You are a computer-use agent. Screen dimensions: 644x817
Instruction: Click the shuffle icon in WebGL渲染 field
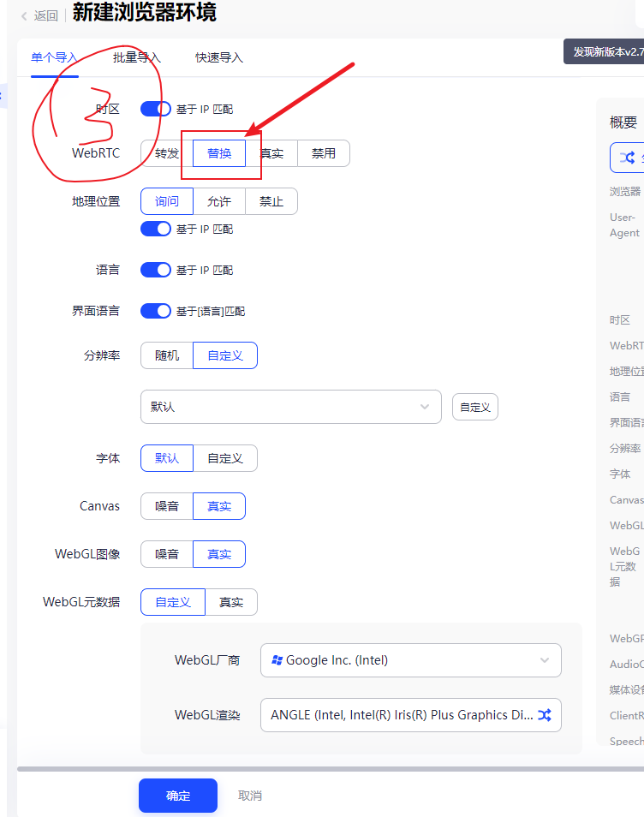pyautogui.click(x=544, y=714)
